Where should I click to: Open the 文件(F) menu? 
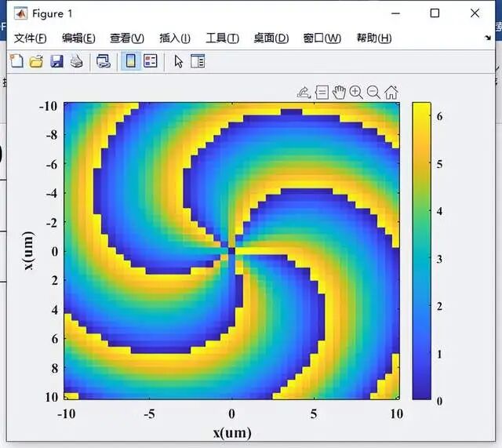click(x=30, y=38)
